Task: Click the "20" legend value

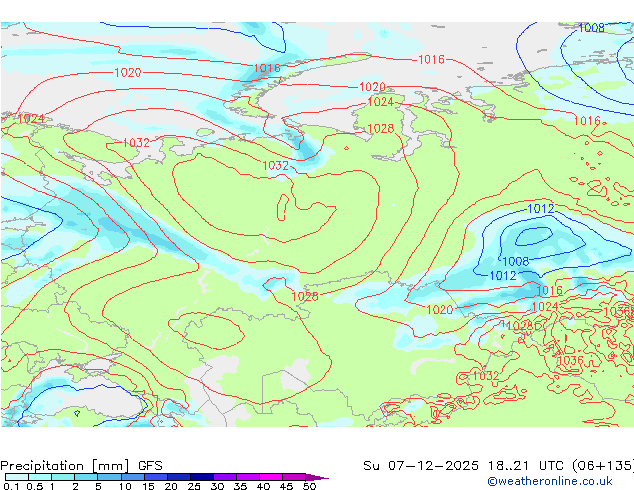Action: tap(171, 486)
